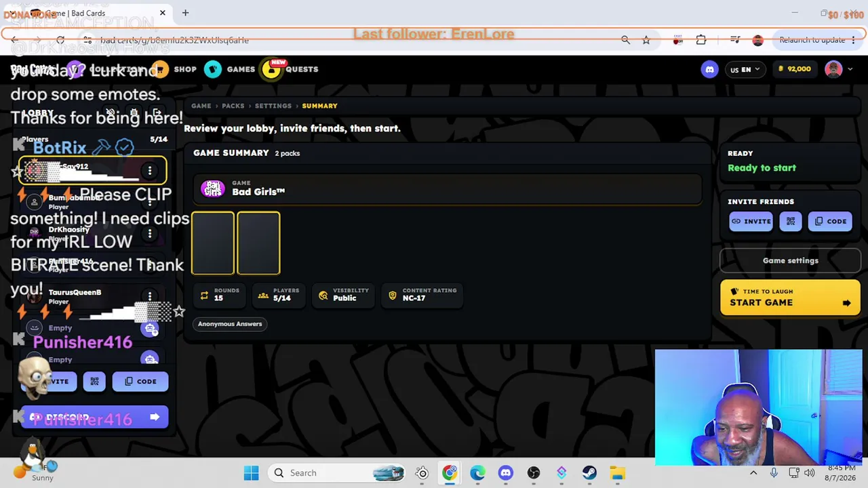Click the QR code icon in lobby sidebar

pos(94,382)
